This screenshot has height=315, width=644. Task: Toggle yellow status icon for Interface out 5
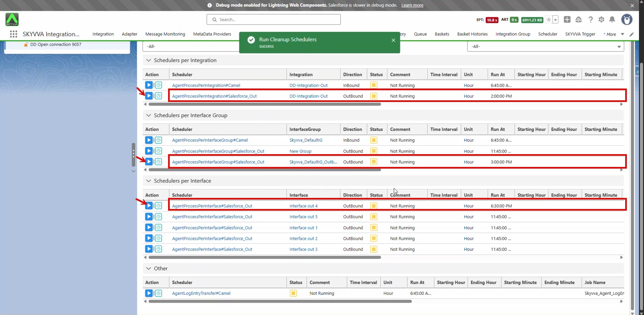373,217
